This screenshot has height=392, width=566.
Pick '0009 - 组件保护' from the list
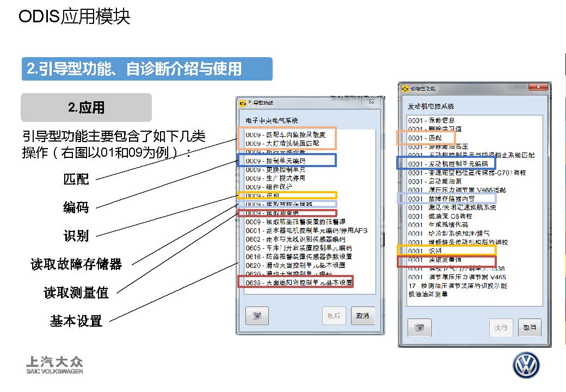tap(269, 187)
